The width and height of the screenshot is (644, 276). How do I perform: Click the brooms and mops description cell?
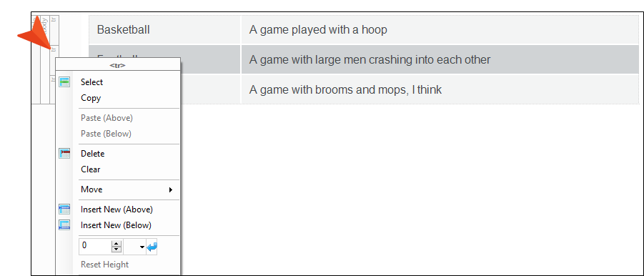(440, 89)
